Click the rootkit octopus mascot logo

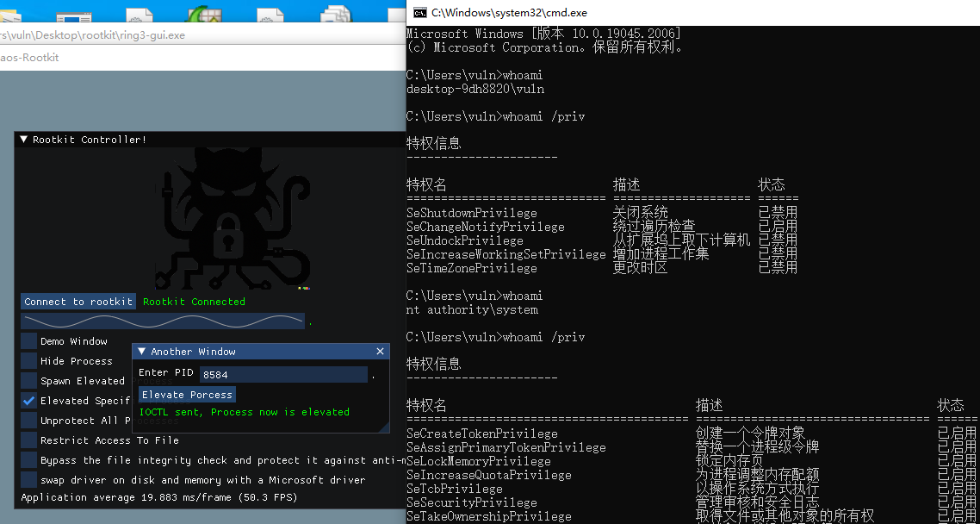click(x=233, y=218)
